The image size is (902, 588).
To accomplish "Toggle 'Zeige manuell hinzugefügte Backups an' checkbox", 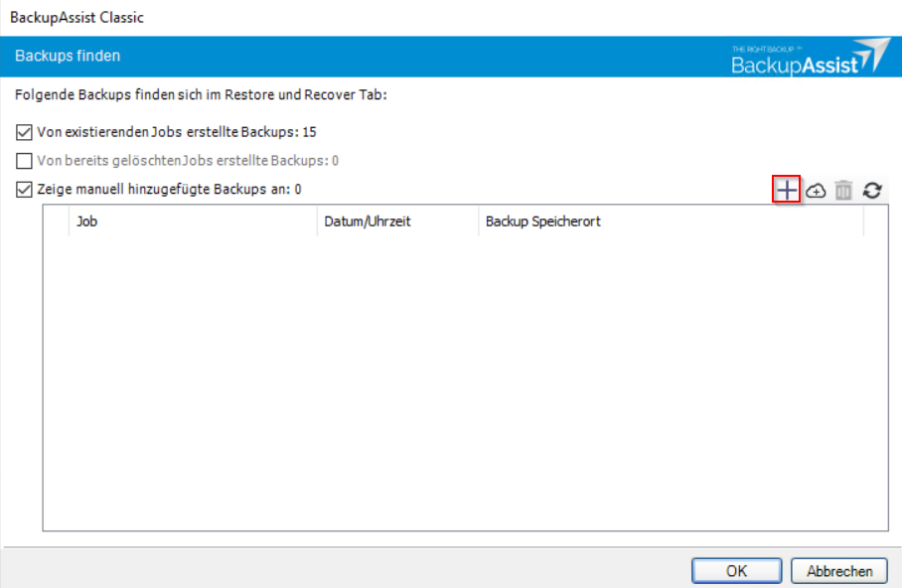I will pyautogui.click(x=25, y=189).
